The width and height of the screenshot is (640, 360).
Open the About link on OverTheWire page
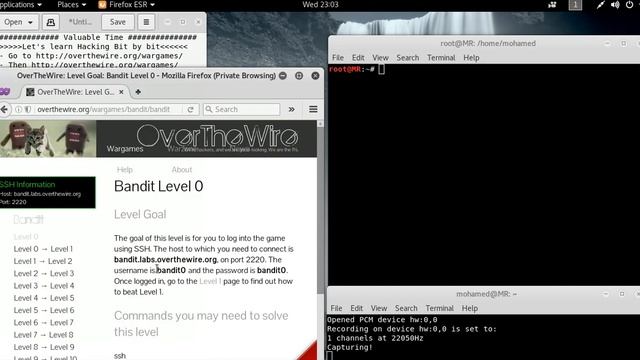coord(182,169)
